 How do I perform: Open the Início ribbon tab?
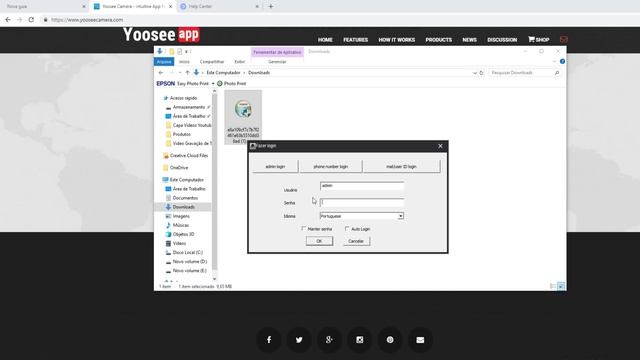(184, 62)
